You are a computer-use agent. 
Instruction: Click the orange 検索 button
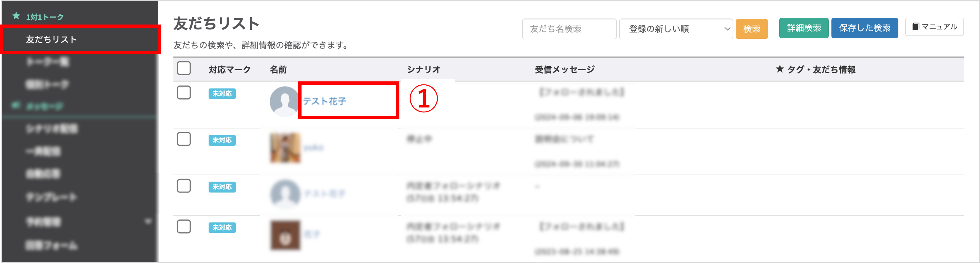(751, 29)
